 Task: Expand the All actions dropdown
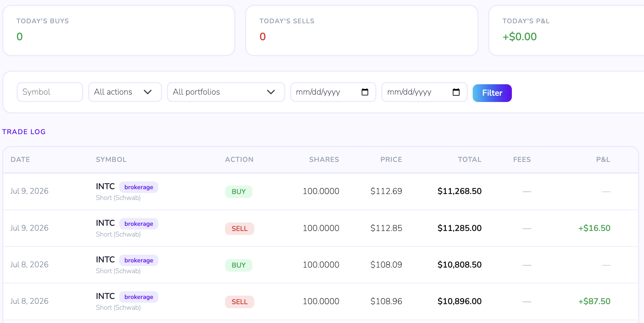125,92
